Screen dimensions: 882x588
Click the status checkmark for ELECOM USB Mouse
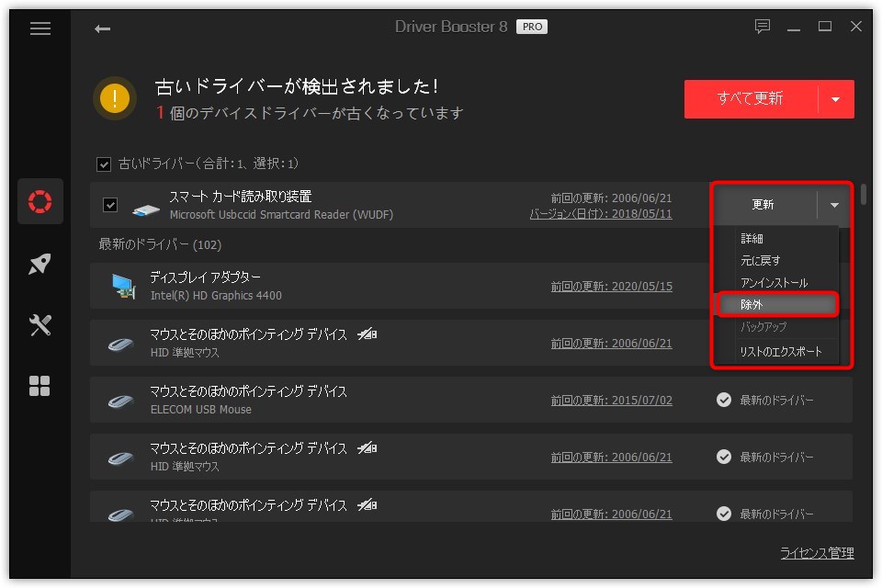point(724,400)
